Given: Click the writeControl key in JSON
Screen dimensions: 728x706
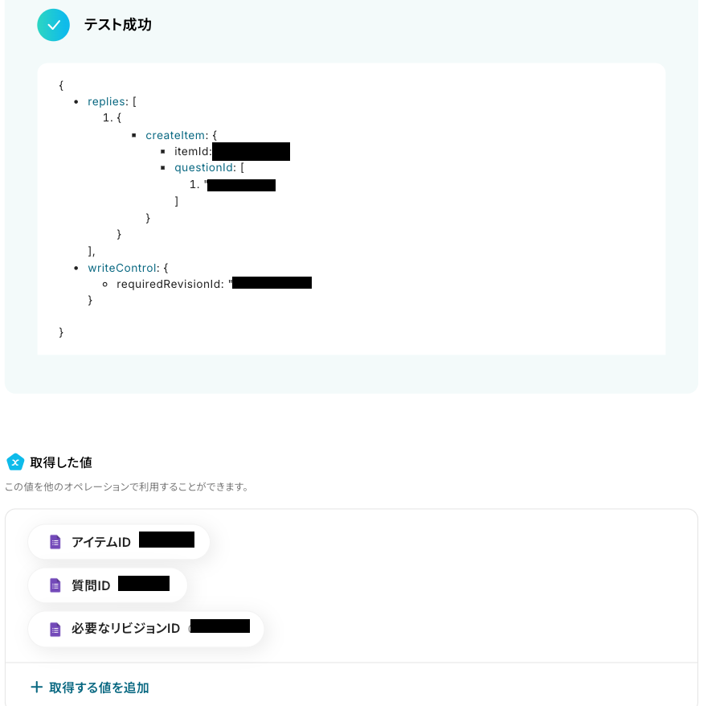Looking at the screenshot, I should (x=121, y=267).
